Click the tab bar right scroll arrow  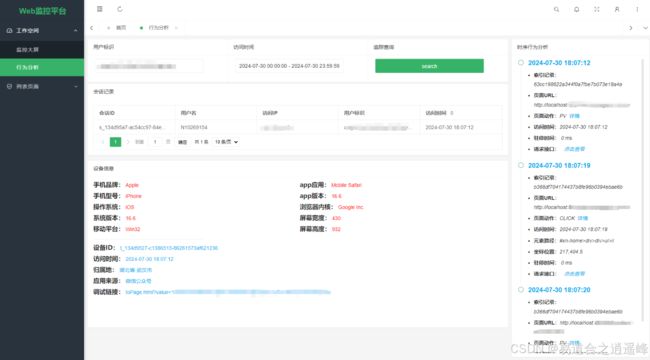(631, 28)
